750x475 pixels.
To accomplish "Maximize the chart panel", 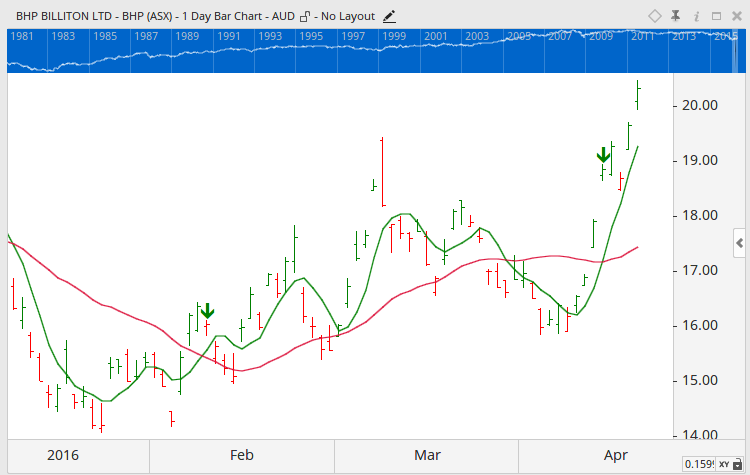I will [716, 17].
